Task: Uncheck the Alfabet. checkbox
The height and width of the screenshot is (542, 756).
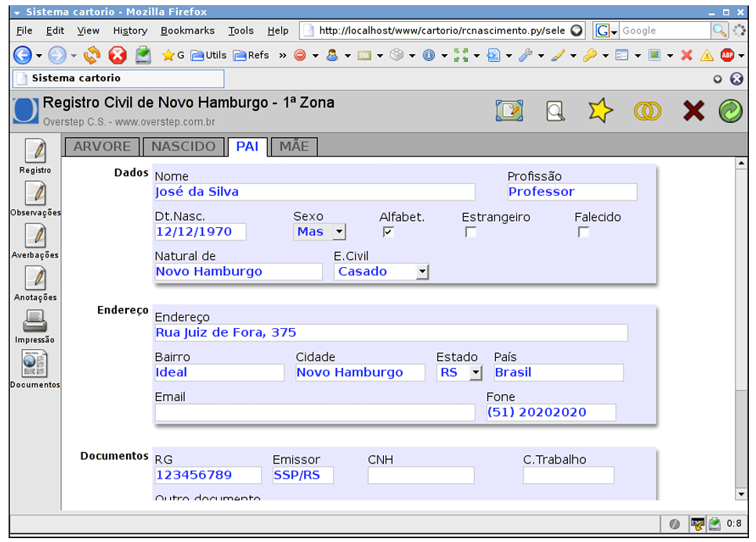Action: pyautogui.click(x=388, y=232)
